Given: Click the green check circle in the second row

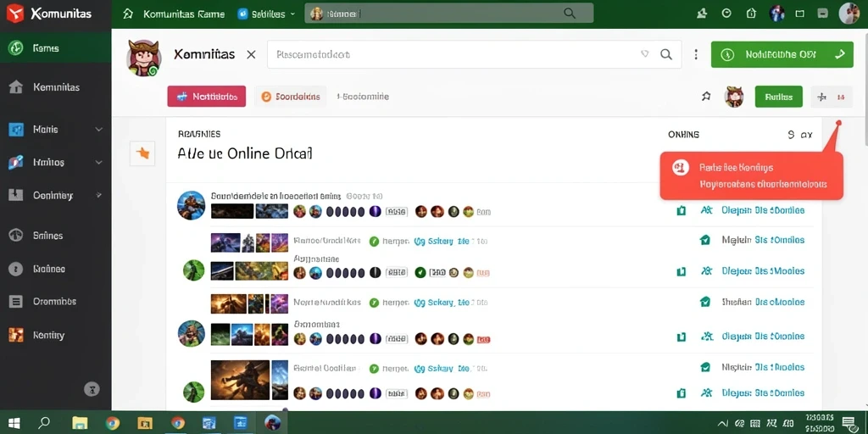Looking at the screenshot, I should pos(374,242).
